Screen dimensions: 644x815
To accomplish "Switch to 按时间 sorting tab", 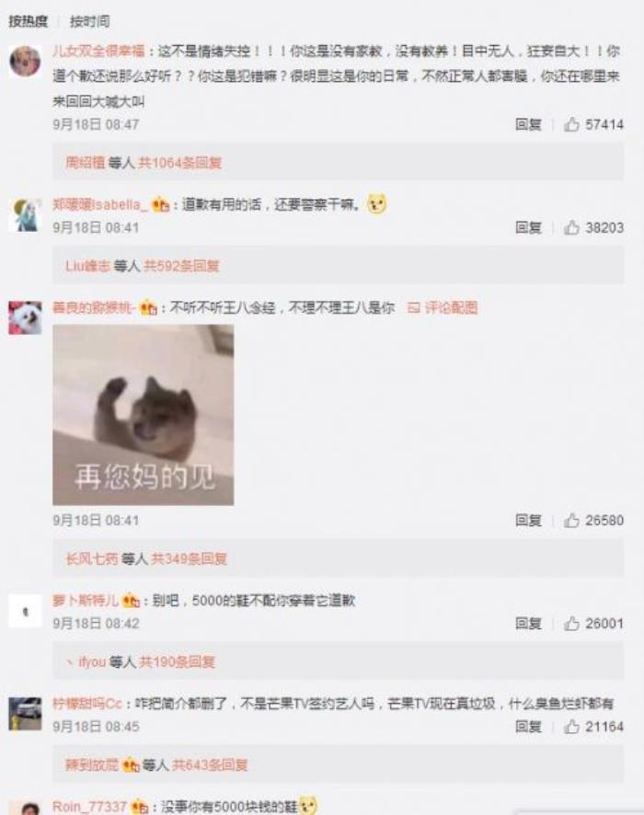I will coord(90,21).
